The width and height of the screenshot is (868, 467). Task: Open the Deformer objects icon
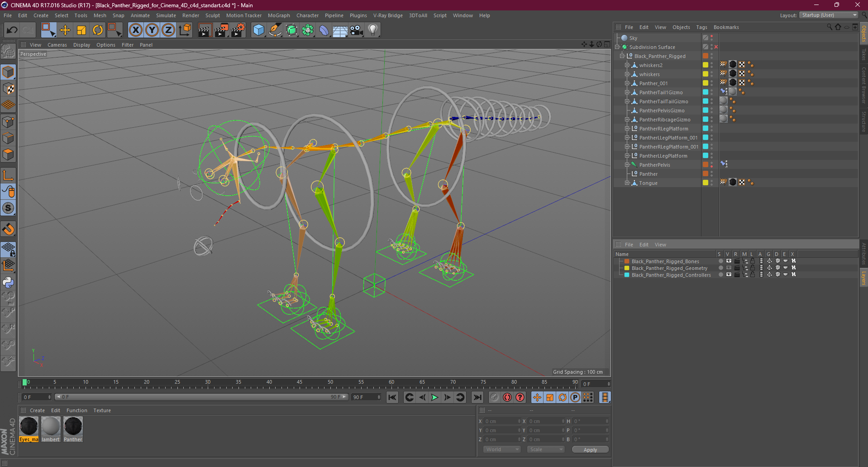pyautogui.click(x=324, y=30)
